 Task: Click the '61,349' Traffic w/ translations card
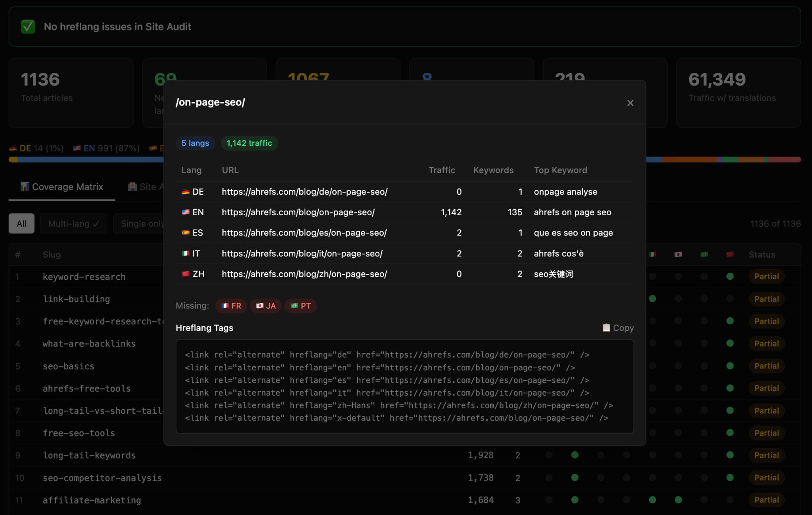point(738,93)
